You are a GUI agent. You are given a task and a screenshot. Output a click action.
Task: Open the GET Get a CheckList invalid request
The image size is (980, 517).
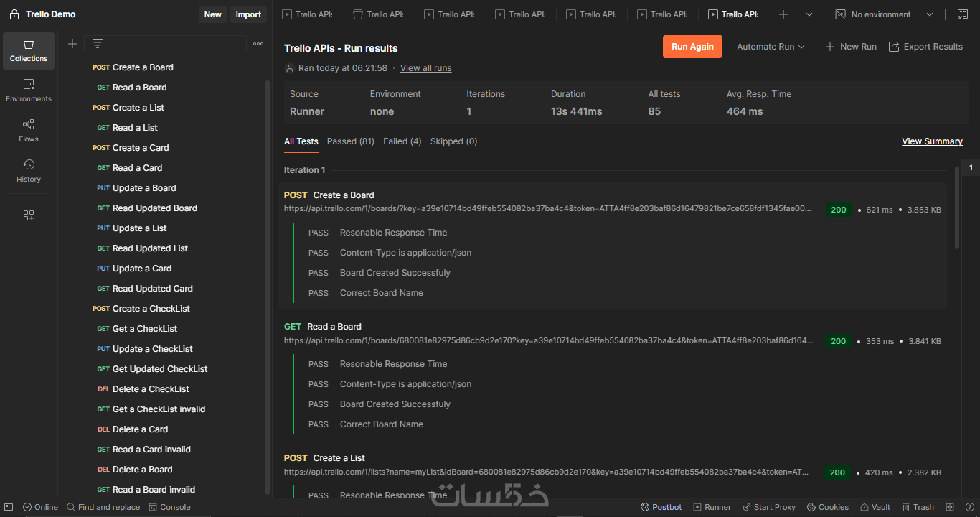point(151,409)
